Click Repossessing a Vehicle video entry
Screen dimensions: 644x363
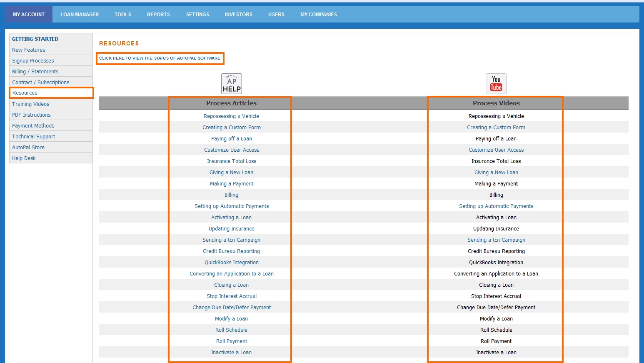pos(496,116)
